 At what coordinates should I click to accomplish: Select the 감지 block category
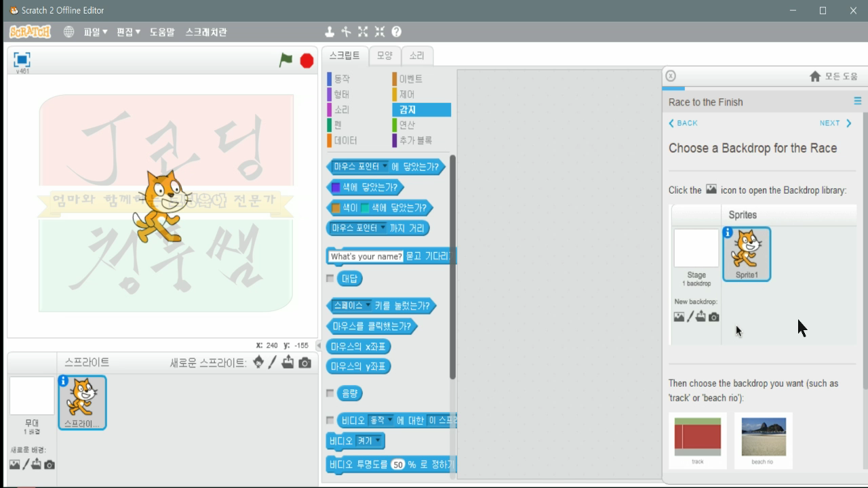(421, 110)
